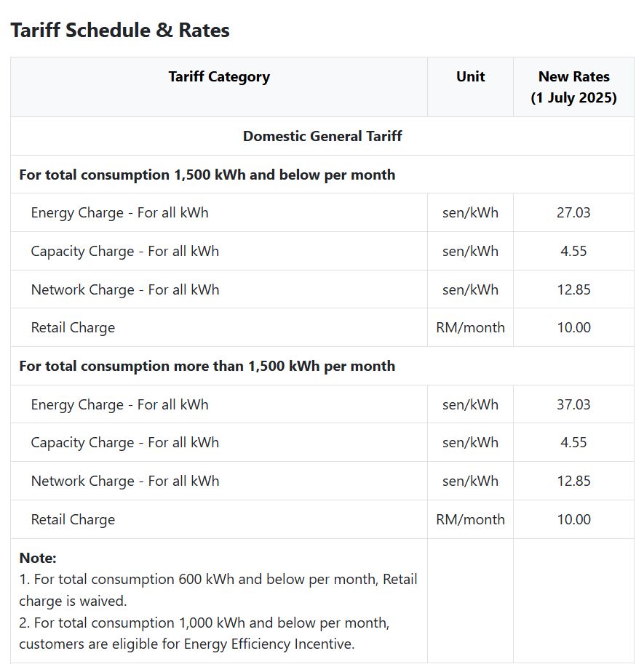Click Energy Charge label in the 27.03 row
644x664 pixels.
(x=119, y=213)
